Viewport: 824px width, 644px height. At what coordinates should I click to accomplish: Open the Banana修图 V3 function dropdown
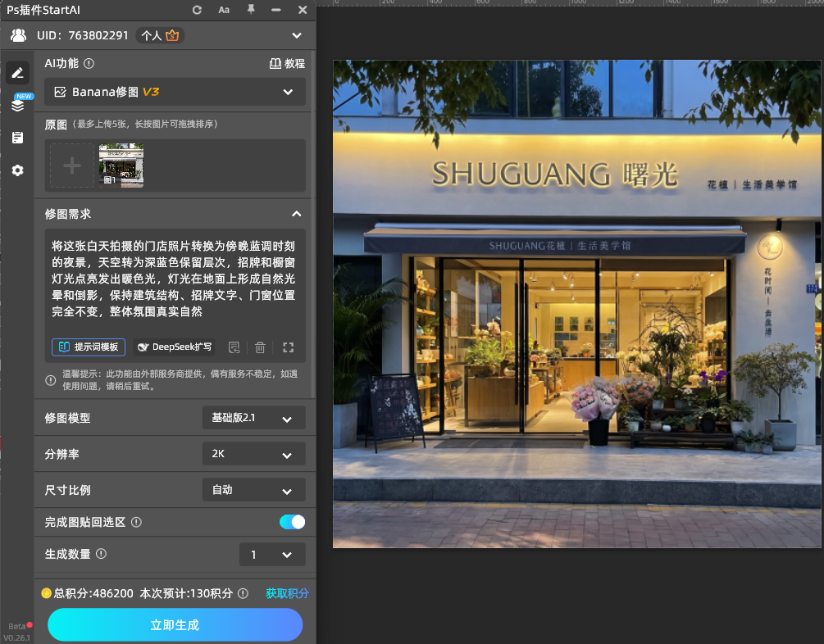point(175,92)
